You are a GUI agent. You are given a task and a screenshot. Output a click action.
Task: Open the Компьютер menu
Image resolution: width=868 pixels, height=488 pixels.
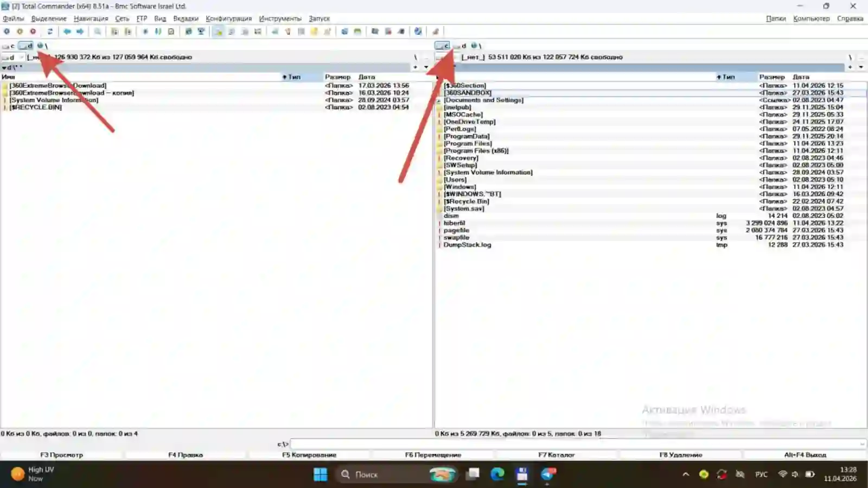click(811, 18)
